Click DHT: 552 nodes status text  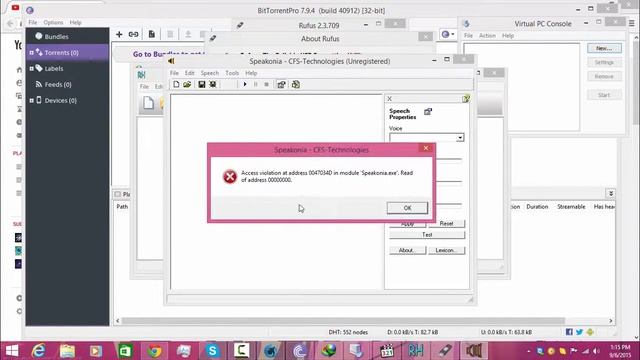tap(348, 332)
